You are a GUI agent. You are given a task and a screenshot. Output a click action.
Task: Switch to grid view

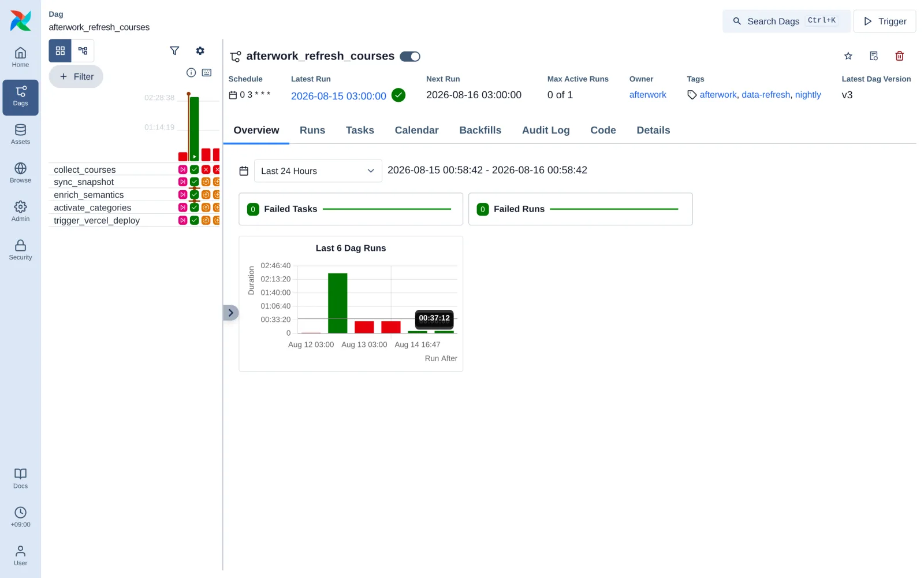tap(60, 51)
